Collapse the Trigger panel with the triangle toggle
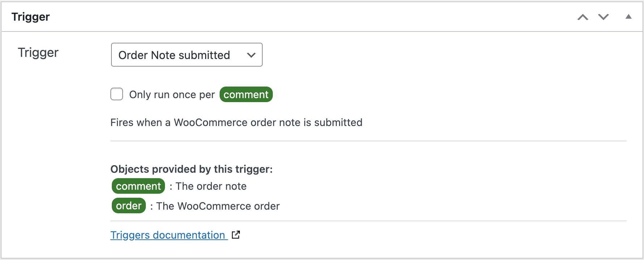The image size is (644, 260). click(x=628, y=17)
